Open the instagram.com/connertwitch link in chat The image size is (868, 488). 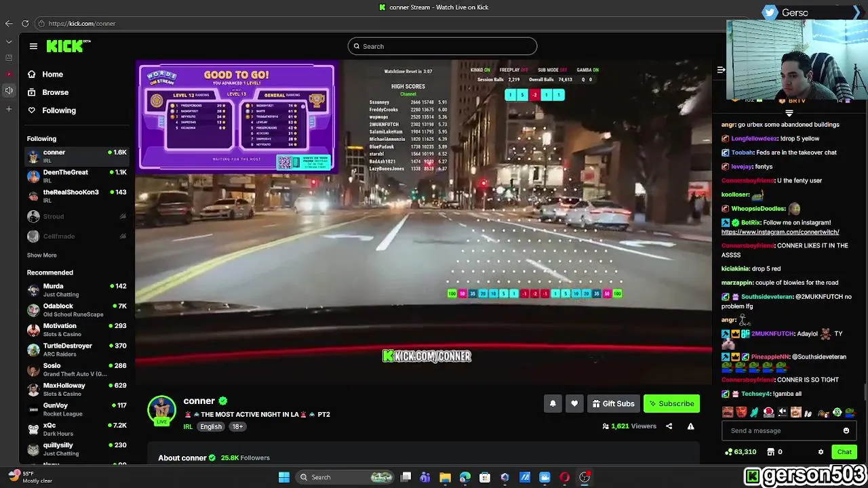tap(780, 232)
